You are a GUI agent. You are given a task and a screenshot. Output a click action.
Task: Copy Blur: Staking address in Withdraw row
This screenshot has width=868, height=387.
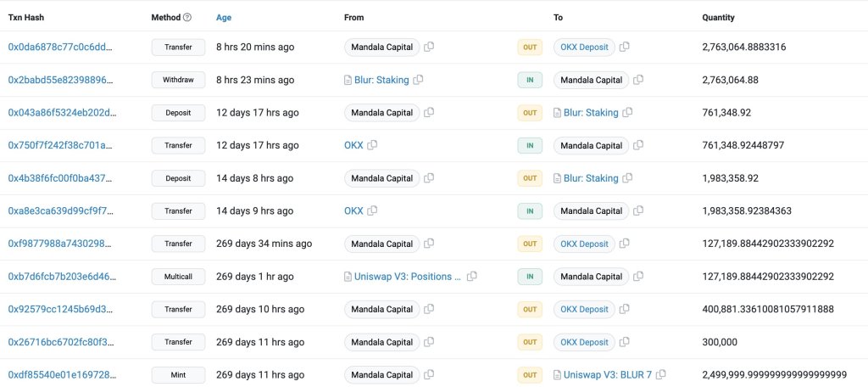point(419,81)
